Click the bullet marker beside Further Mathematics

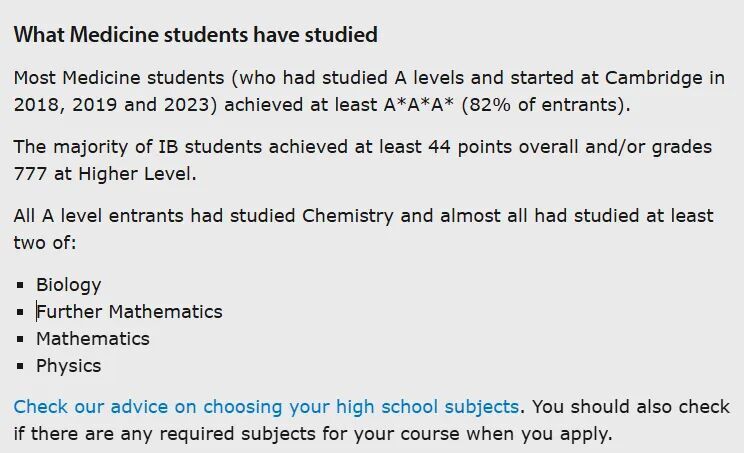22,312
